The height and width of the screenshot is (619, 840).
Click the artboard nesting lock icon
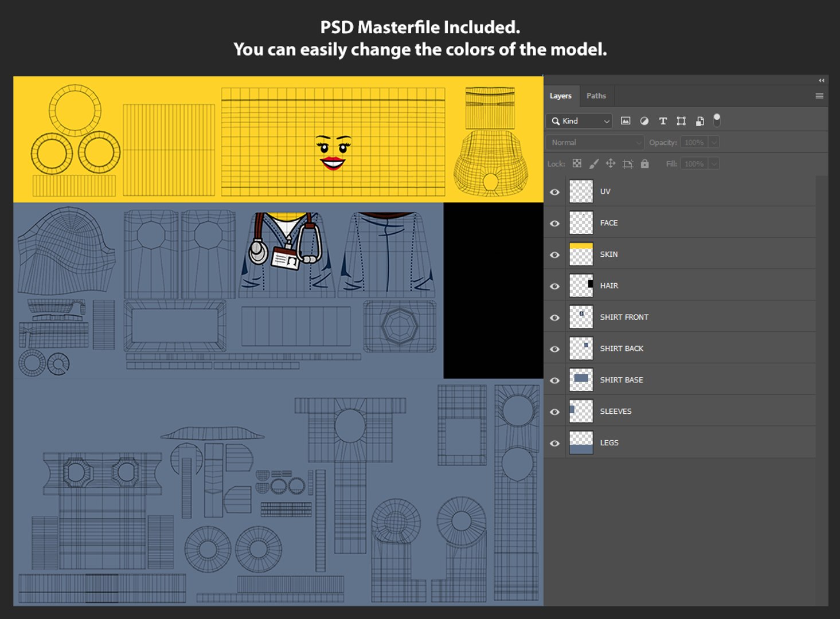(x=628, y=164)
